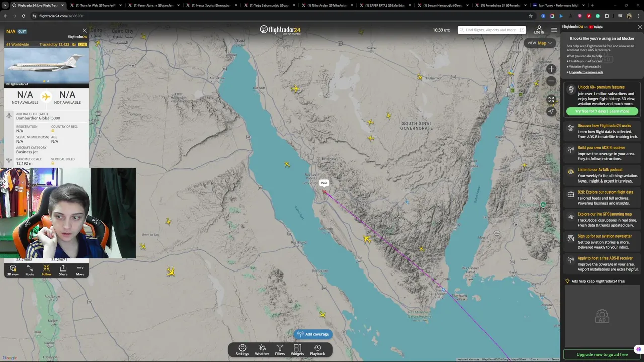Click South Sinai Governorate map label
The width and height of the screenshot is (644, 362).
(x=417, y=126)
